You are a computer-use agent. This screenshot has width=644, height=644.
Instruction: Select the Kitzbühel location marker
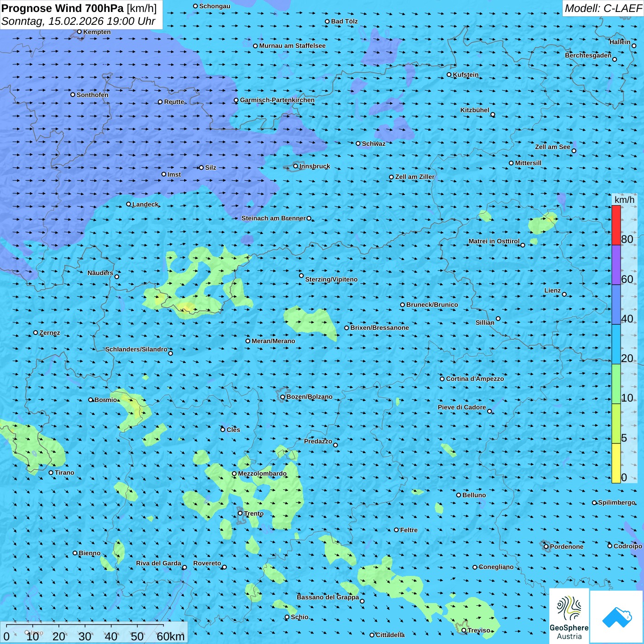pos(493,115)
